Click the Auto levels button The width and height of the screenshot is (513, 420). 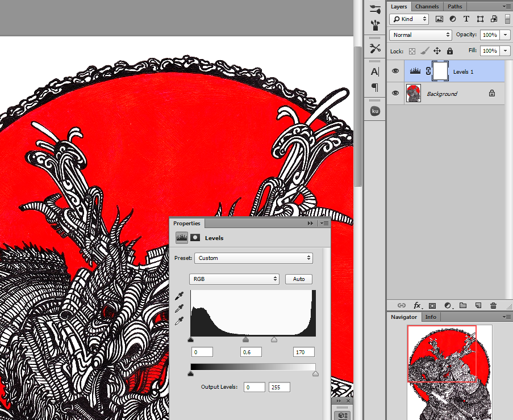299,279
